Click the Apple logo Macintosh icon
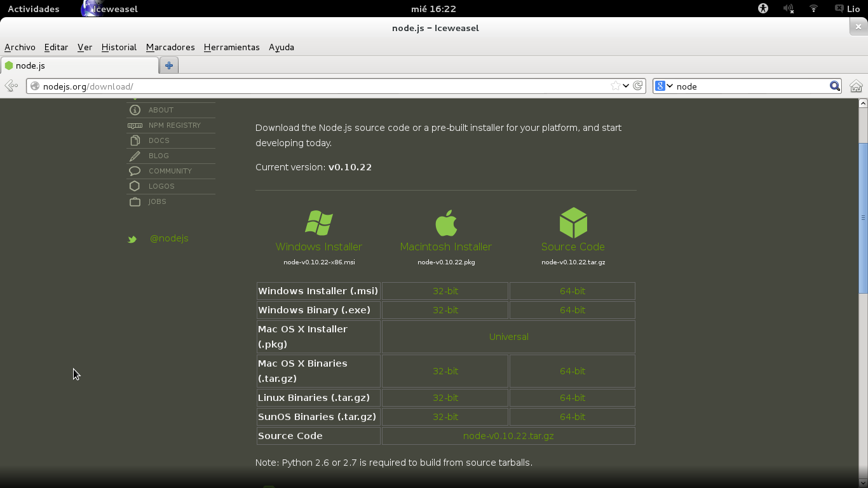Viewport: 868px width, 488px height. pos(446,222)
